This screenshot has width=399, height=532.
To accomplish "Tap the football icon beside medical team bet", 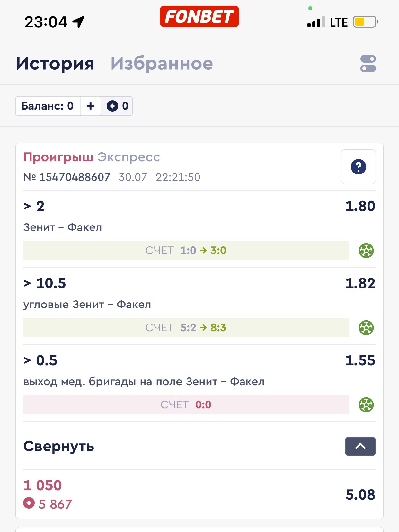I will (366, 405).
